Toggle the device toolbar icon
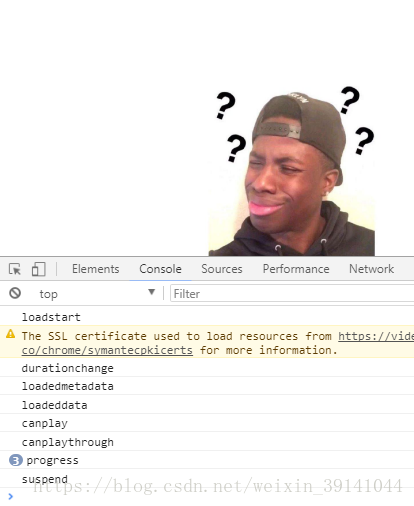The height and width of the screenshot is (506, 414). pos(39,269)
